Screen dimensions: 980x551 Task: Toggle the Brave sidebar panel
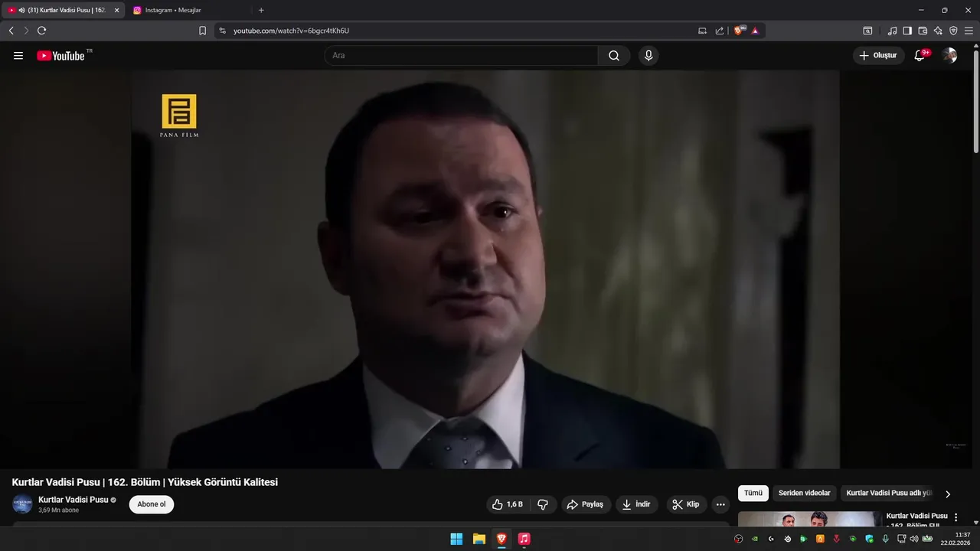point(907,31)
